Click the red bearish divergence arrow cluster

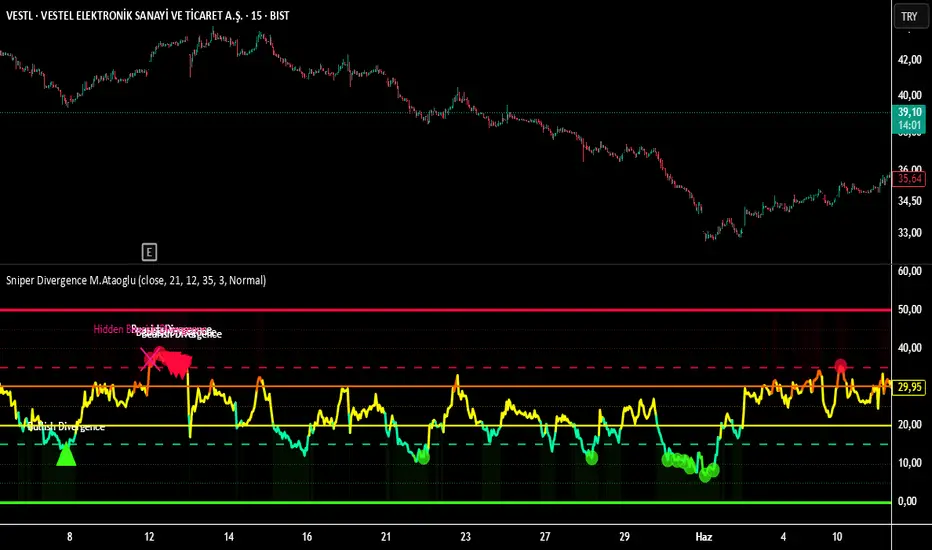coord(176,363)
